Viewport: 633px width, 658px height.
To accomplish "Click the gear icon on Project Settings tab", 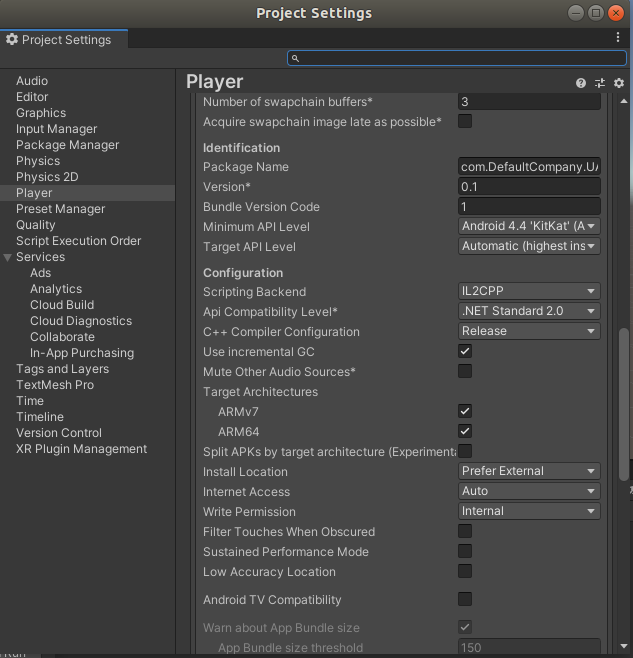I will point(12,39).
